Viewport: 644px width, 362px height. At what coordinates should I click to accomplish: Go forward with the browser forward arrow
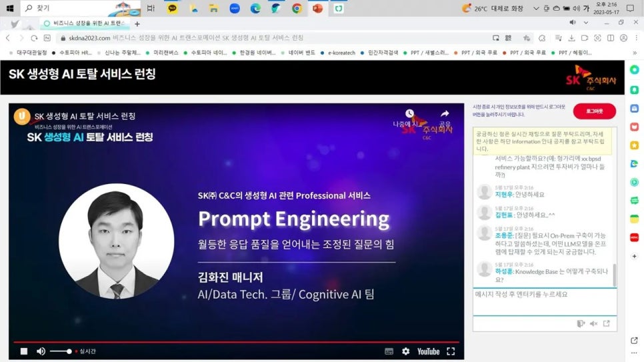pyautogui.click(x=21, y=38)
